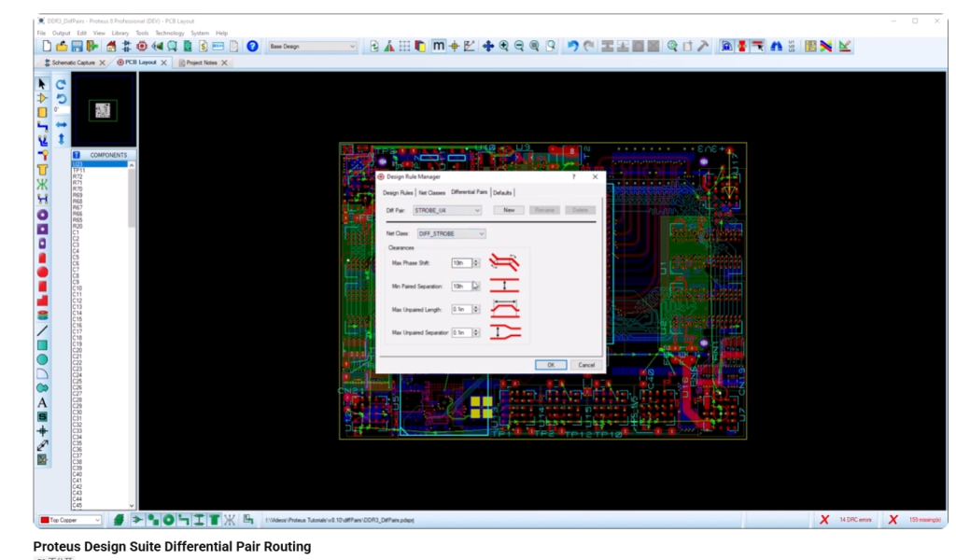Click OK in Design Rule Manager
The image size is (956, 560).
(x=551, y=365)
